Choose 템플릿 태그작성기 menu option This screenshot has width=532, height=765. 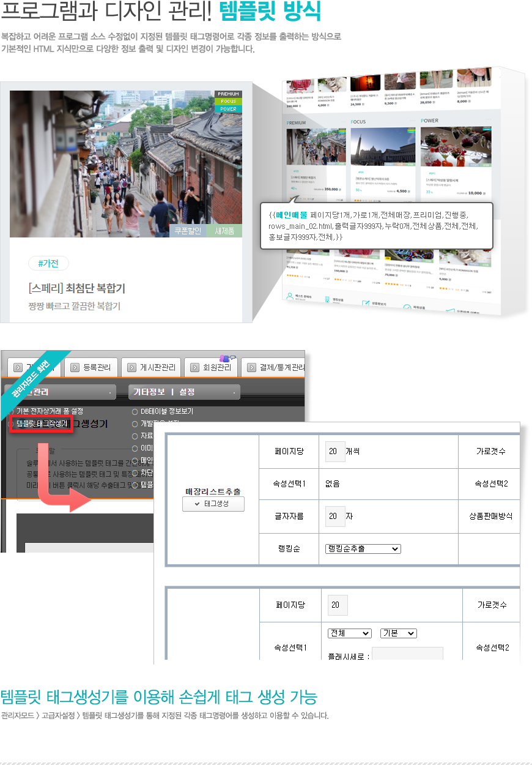tap(42, 424)
